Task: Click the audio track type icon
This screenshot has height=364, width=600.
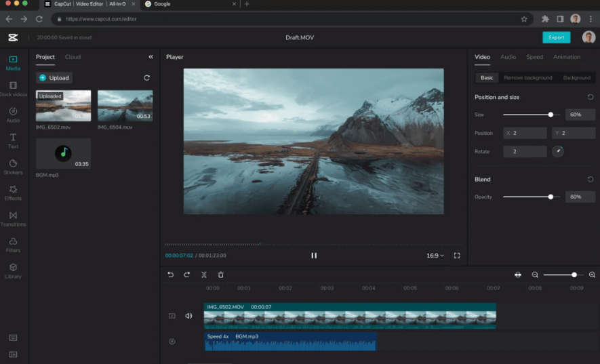Action: [172, 342]
